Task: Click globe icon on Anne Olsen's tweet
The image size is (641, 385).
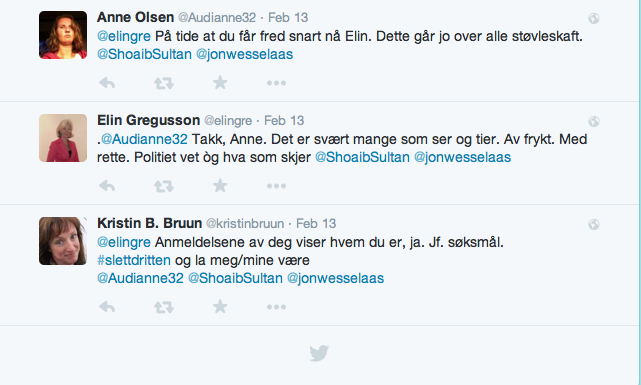Action: coord(594,18)
